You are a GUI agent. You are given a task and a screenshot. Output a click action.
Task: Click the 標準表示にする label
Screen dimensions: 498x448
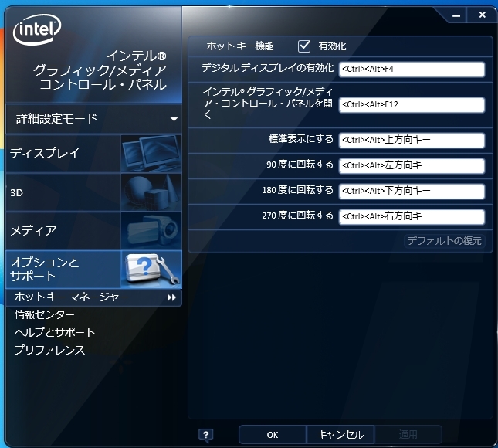point(301,139)
